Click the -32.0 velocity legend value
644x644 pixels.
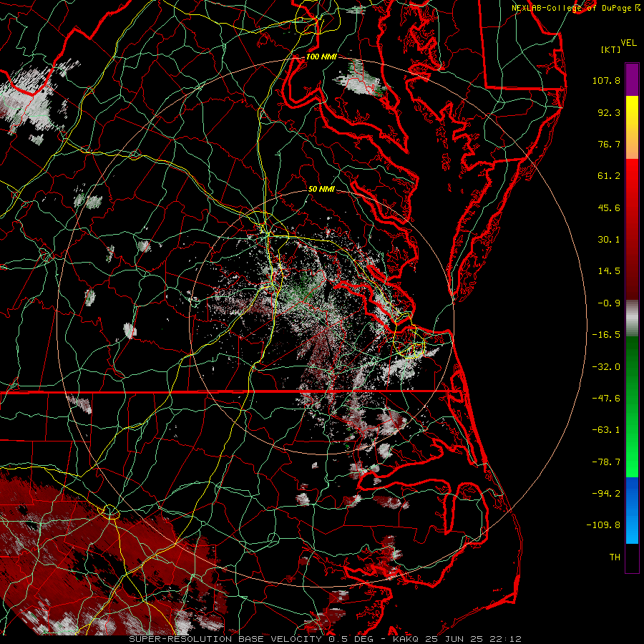click(x=606, y=367)
